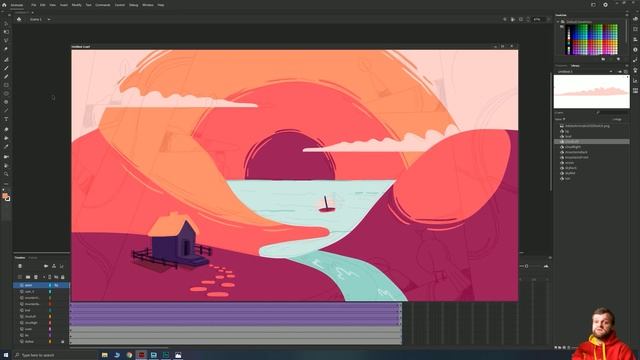Select the Pencil tool
Screen dimensions: 640x360
coord(6,77)
